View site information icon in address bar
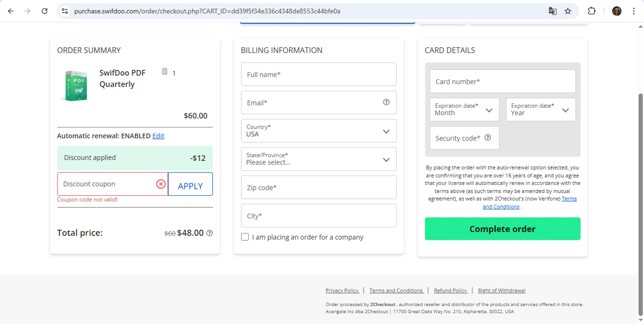Screen dimensions: 644x324 point(65,11)
